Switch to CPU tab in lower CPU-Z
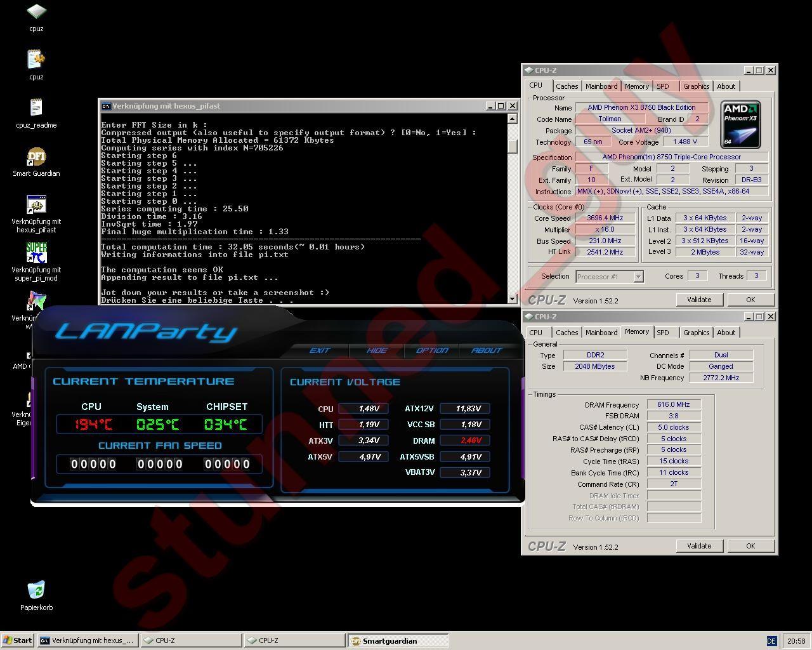 [x=536, y=333]
